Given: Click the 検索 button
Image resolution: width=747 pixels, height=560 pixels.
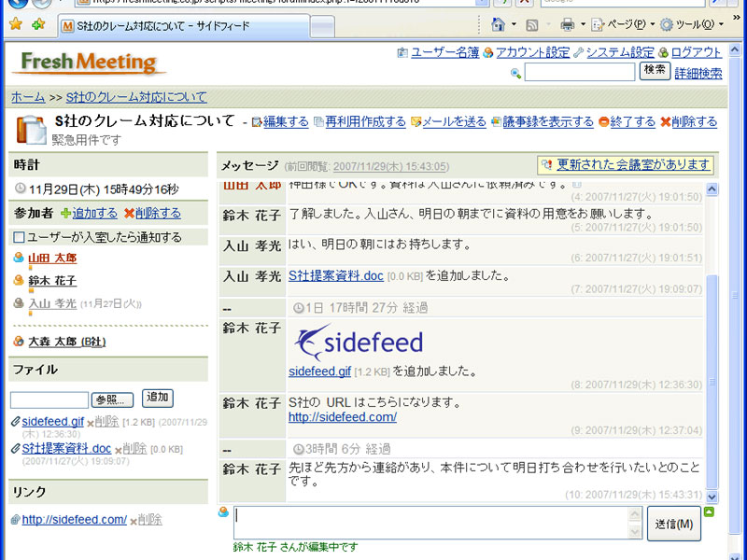Looking at the screenshot, I should (655, 71).
